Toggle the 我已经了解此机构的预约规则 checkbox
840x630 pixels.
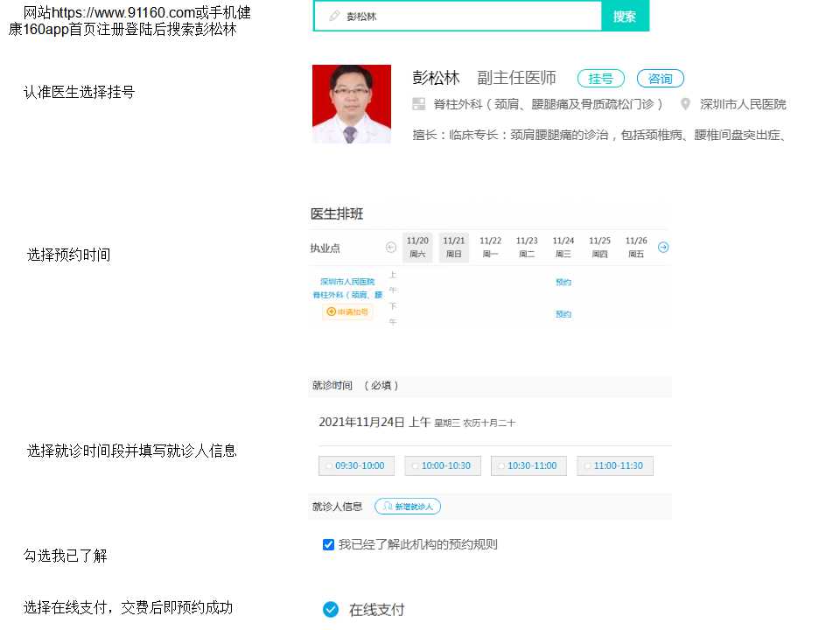(328, 544)
